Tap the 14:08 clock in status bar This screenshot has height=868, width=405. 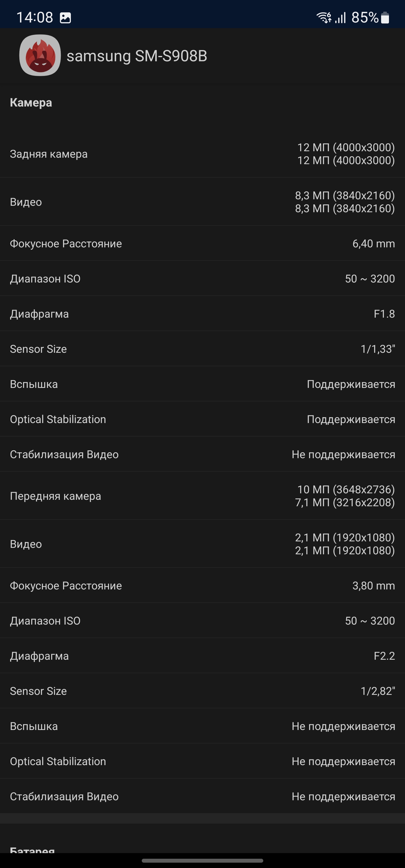(x=35, y=17)
